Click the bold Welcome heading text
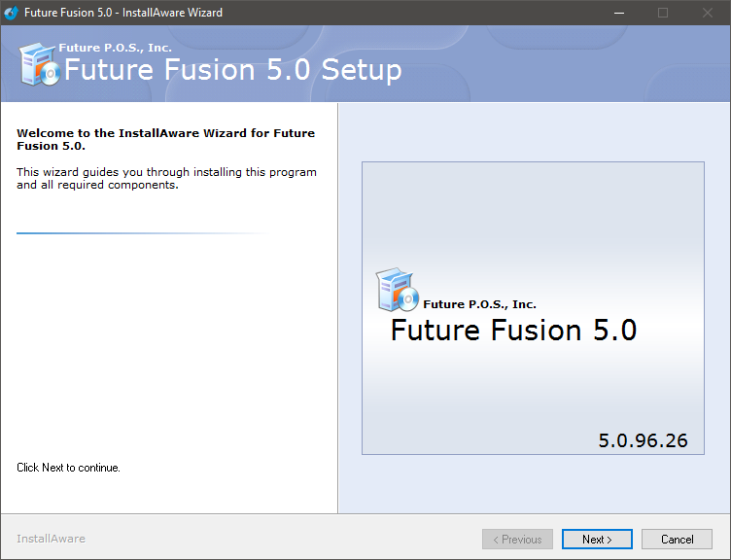Viewport: 731px width, 560px height. coord(165,139)
